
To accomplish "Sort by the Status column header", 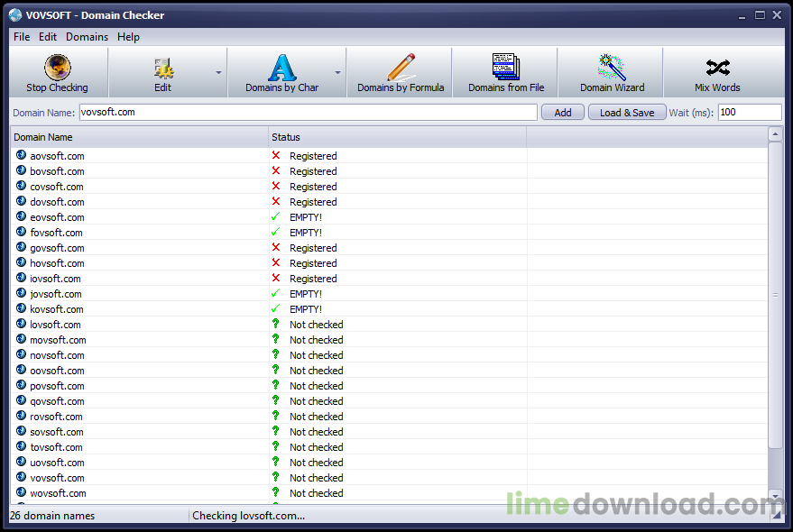I will [397, 137].
